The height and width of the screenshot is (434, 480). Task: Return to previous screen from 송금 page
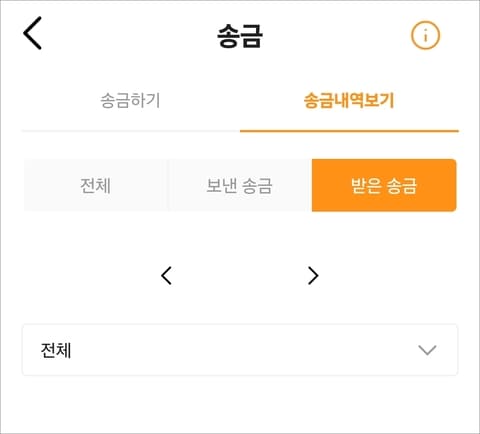click(x=32, y=33)
